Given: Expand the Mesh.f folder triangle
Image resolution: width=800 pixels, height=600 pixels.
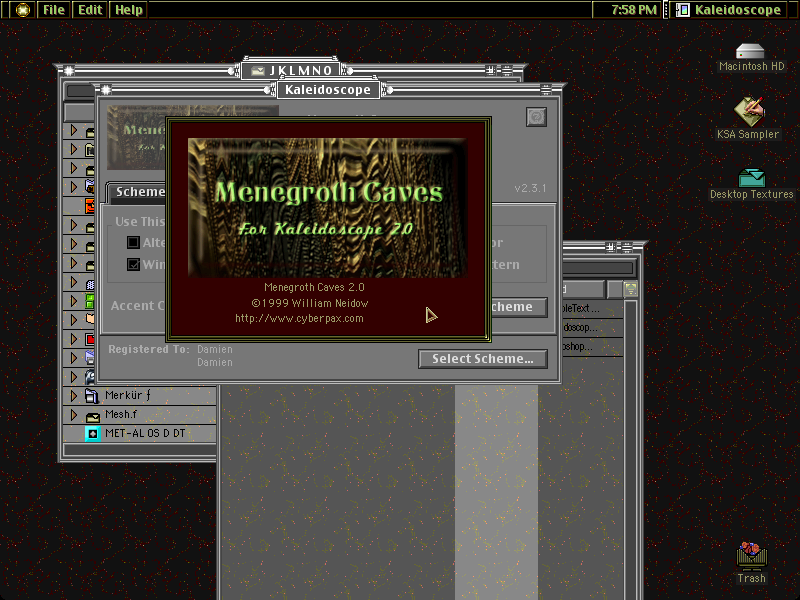Looking at the screenshot, I should point(73,414).
